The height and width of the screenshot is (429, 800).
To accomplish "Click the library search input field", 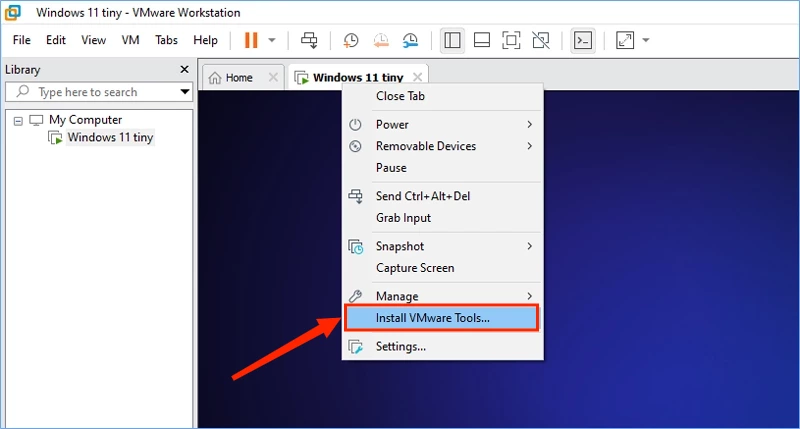I will click(x=99, y=92).
